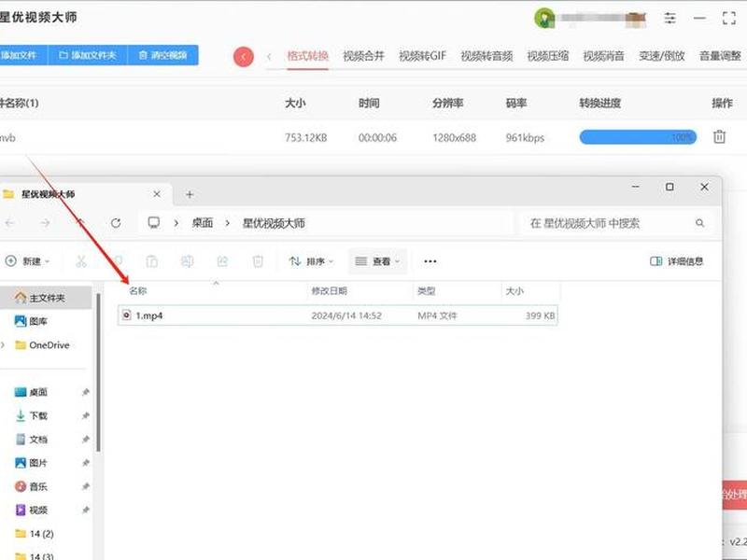The height and width of the screenshot is (560, 747).
Task: Click the 清空视频 button
Action: click(162, 55)
